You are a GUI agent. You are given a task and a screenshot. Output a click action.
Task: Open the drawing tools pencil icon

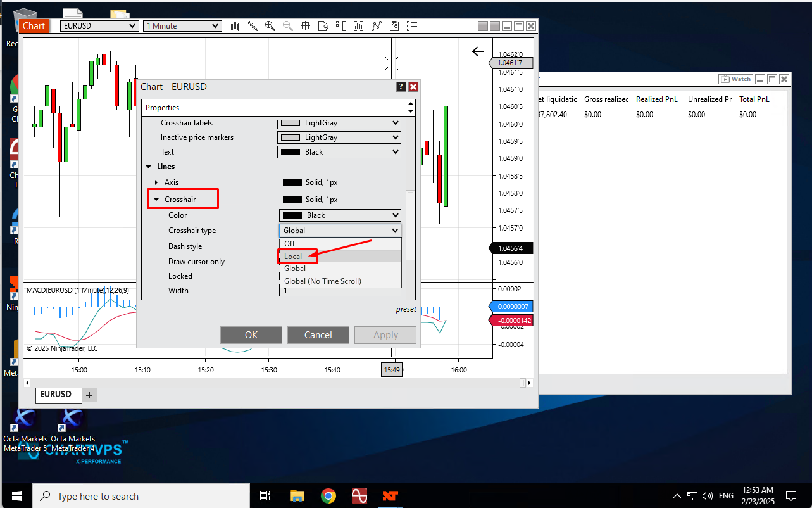253,26
